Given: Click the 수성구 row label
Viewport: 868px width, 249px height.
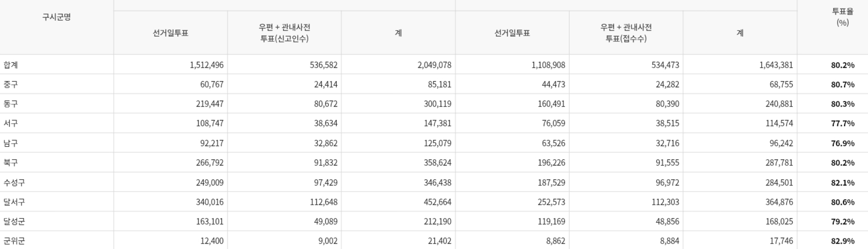Looking at the screenshot, I should [x=14, y=183].
